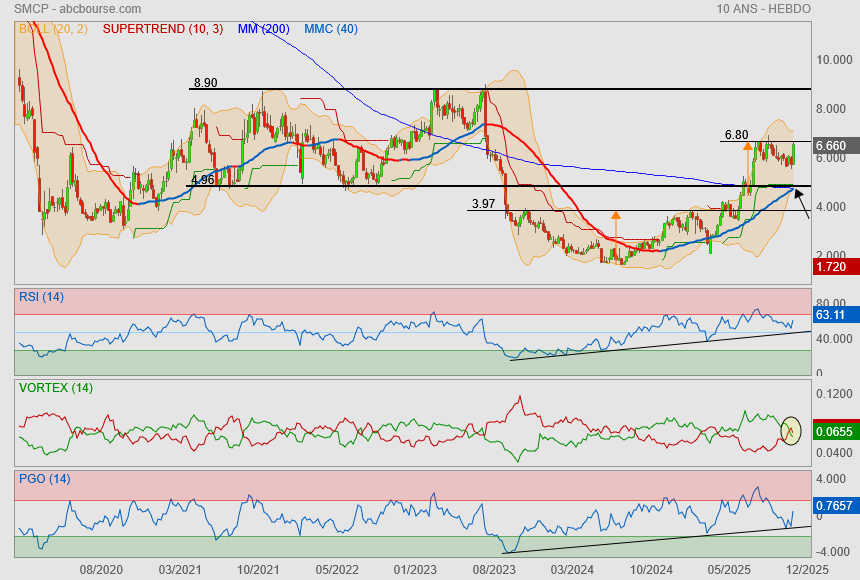860x580 pixels.
Task: Select the MM (200) legend label
Action: (263, 29)
